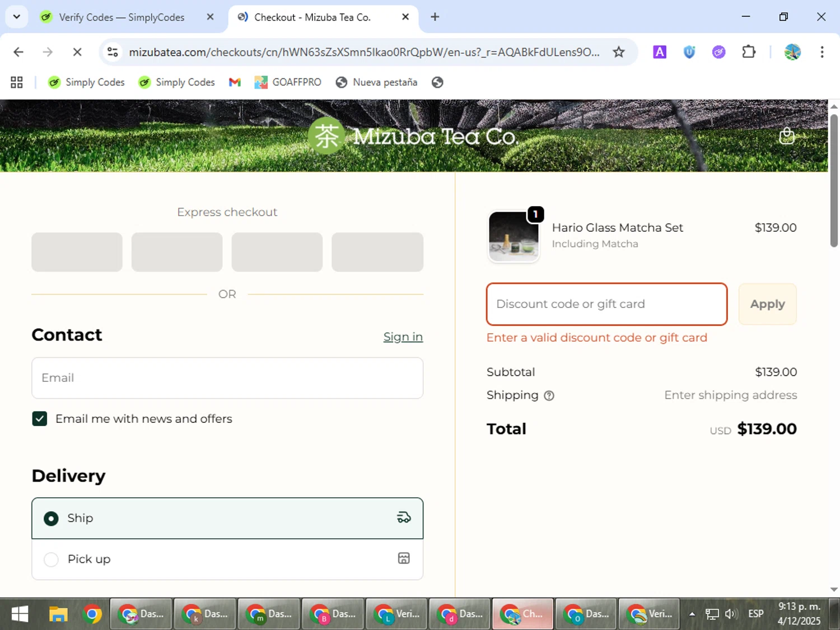Open the Chrome three-dot menu
This screenshot has height=630, width=840.
[x=822, y=52]
